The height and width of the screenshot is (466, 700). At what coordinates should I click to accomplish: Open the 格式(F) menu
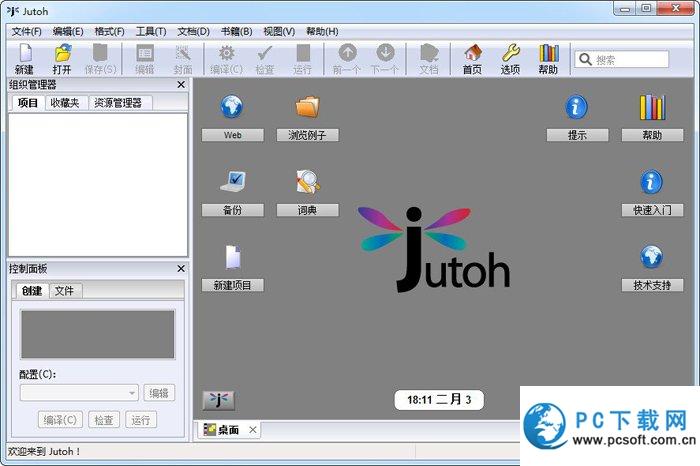[109, 32]
